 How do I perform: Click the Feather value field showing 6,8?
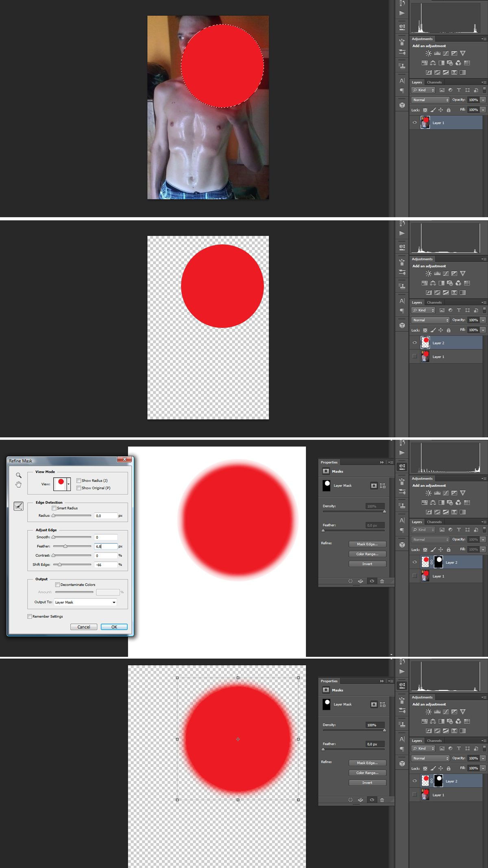tap(106, 547)
